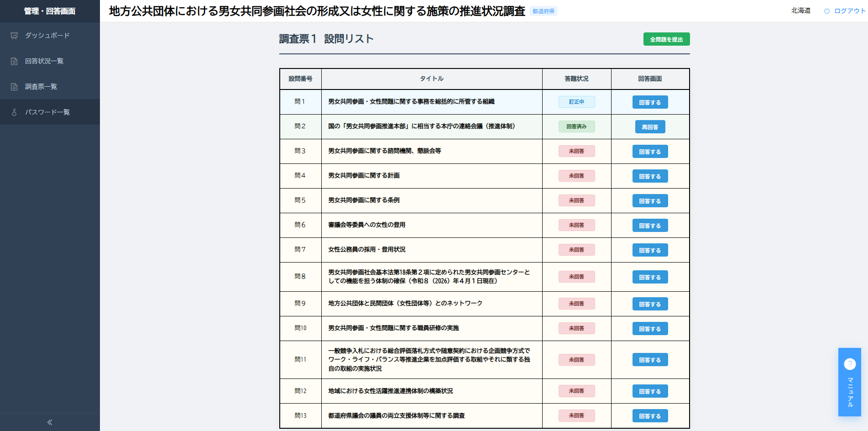
Task: Click the 全問題を提出 button
Action: [x=666, y=39]
